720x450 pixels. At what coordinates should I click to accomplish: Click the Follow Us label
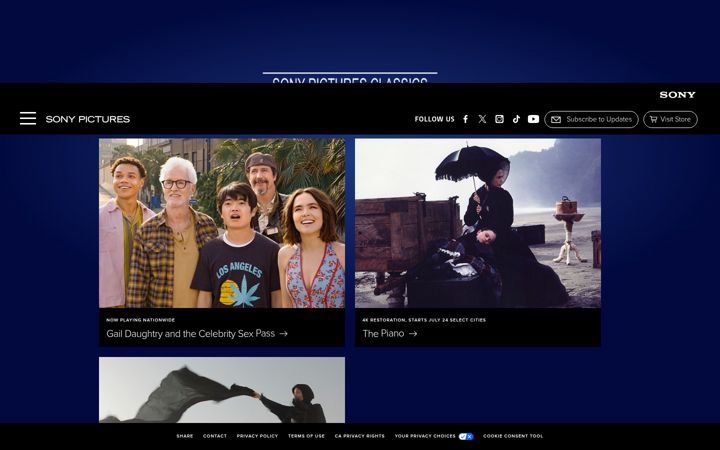434,119
